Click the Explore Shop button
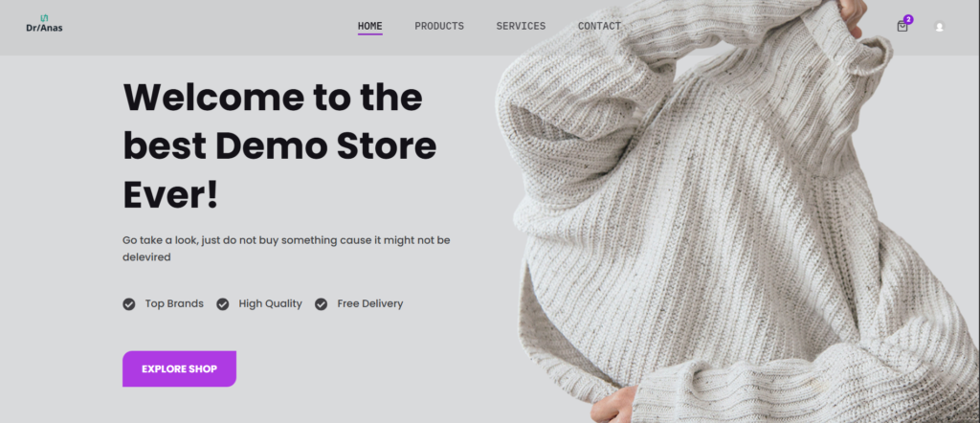 179,368
